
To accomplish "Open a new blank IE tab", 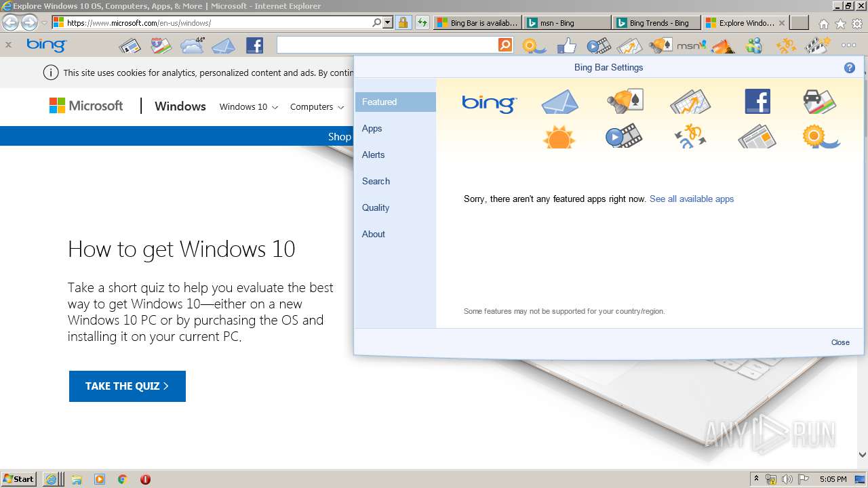I will (800, 22).
